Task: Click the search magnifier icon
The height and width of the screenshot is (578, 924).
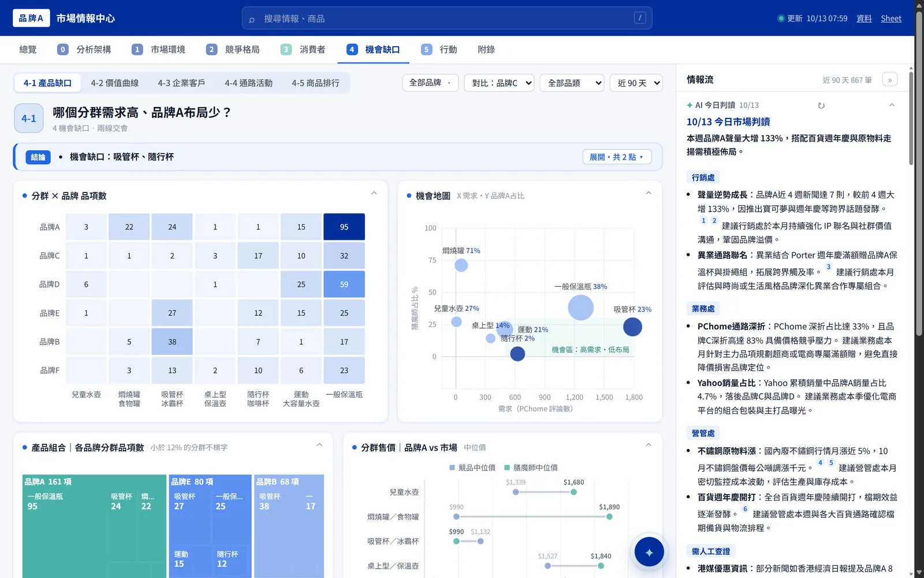Action: [x=252, y=19]
